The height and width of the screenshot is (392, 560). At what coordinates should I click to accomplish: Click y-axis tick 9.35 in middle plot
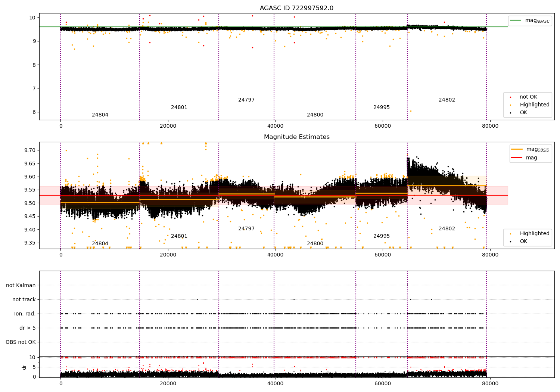click(x=30, y=243)
